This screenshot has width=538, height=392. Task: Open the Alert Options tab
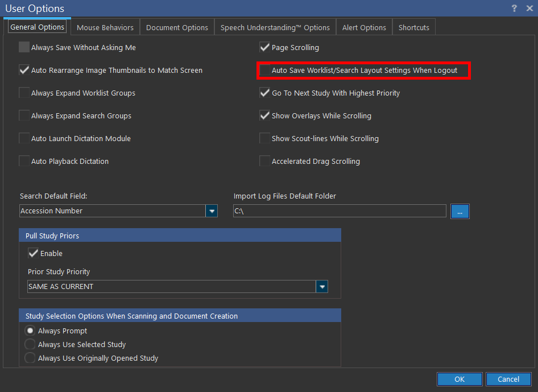point(364,27)
